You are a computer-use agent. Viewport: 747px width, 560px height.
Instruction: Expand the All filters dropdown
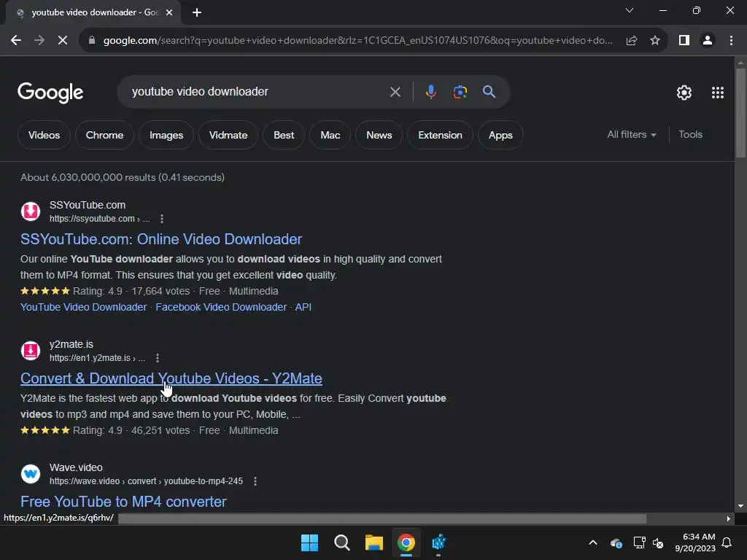coord(631,135)
